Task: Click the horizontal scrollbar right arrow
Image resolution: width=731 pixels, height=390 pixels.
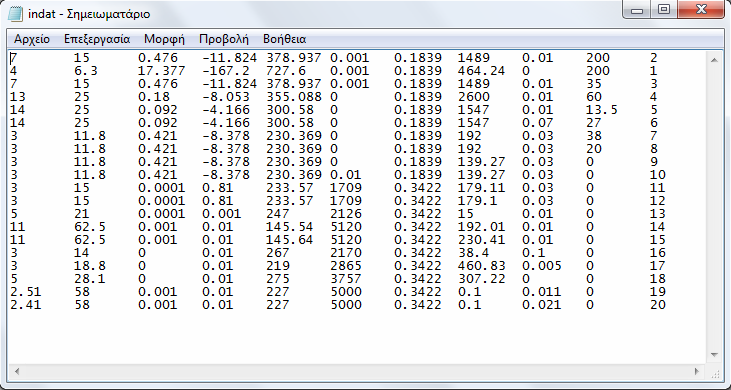Action: pos(697,371)
